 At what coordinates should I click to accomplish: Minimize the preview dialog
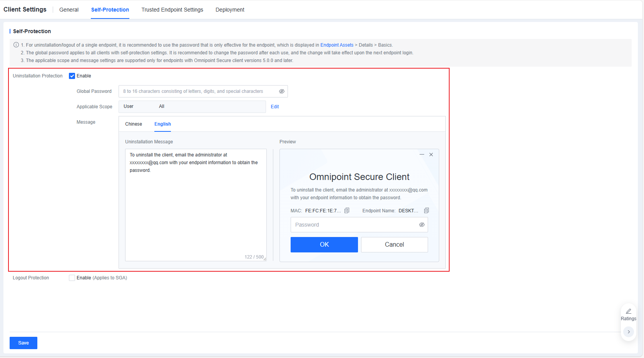[x=422, y=155]
